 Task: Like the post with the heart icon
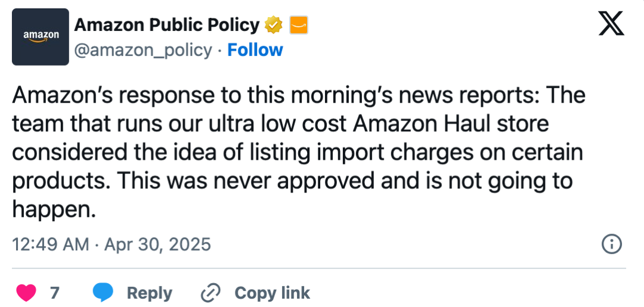coord(26,293)
